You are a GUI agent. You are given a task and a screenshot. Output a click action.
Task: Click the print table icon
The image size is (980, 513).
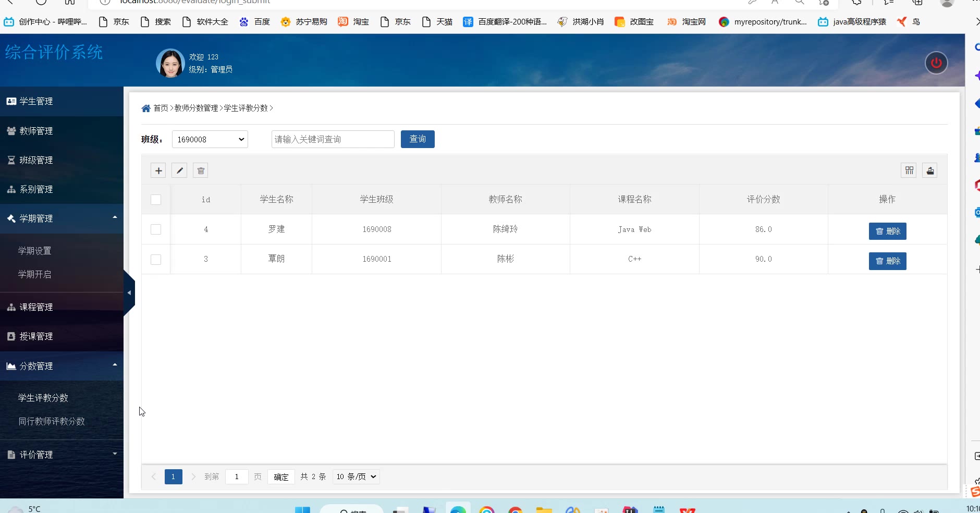(x=930, y=170)
